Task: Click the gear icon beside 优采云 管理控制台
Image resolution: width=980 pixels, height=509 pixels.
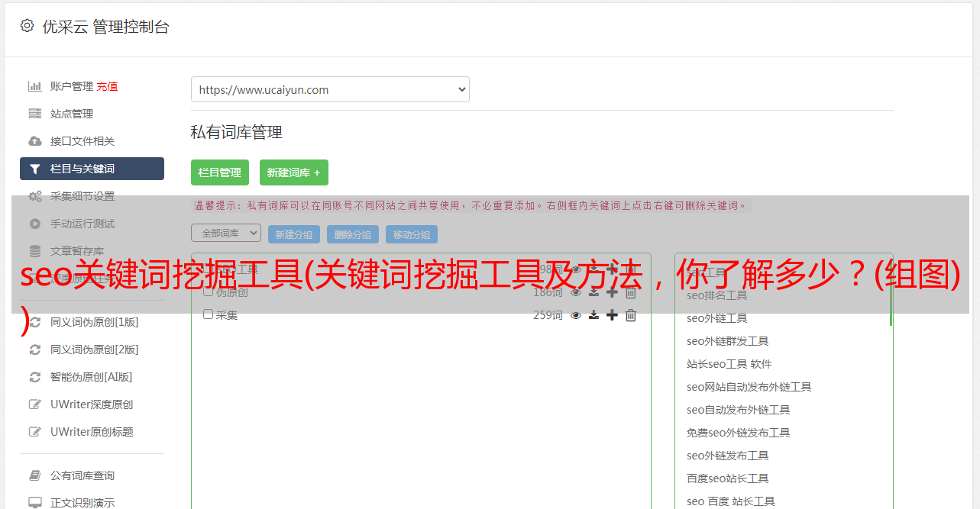Action: (x=27, y=26)
